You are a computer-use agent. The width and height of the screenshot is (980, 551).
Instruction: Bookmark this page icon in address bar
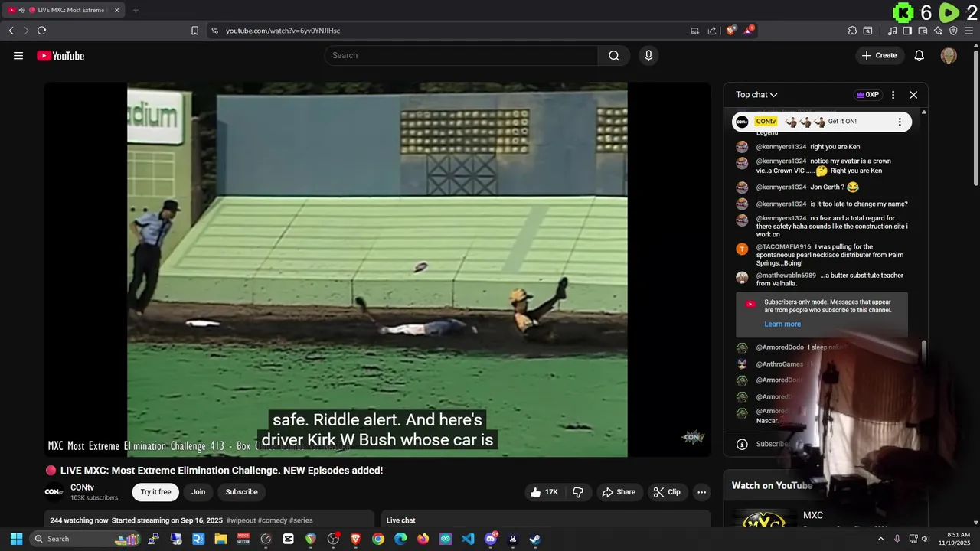[x=194, y=31]
